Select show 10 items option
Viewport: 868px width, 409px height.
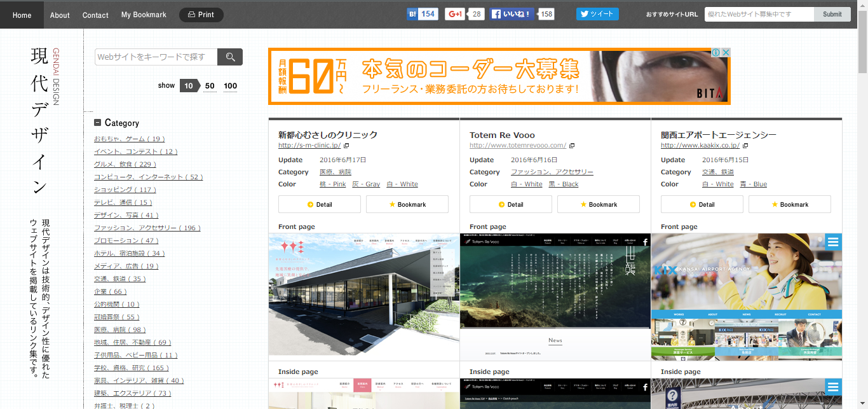[189, 86]
